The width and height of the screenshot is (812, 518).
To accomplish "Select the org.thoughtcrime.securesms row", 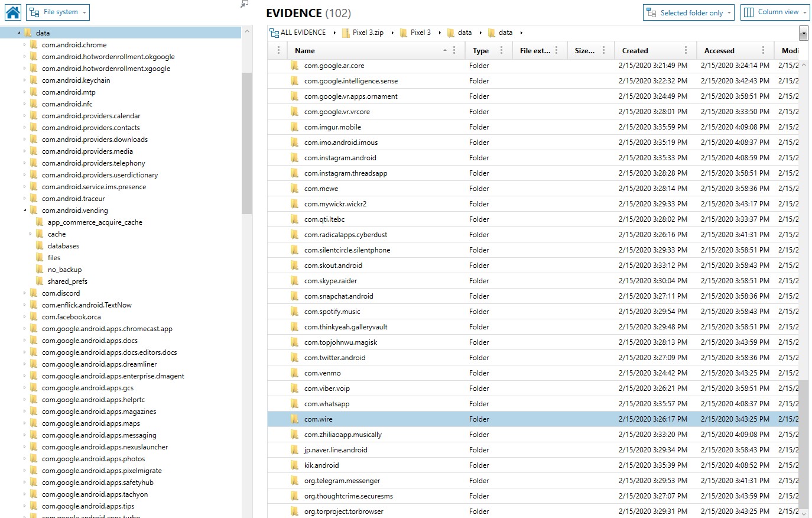I will point(533,496).
